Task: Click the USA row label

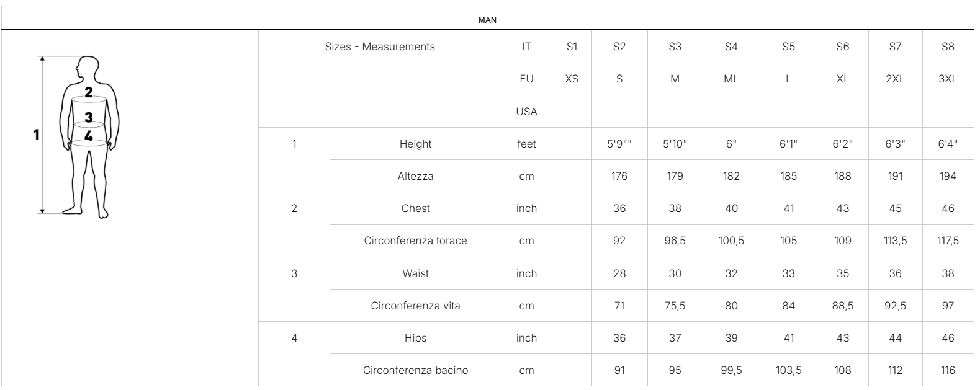Action: (x=526, y=112)
